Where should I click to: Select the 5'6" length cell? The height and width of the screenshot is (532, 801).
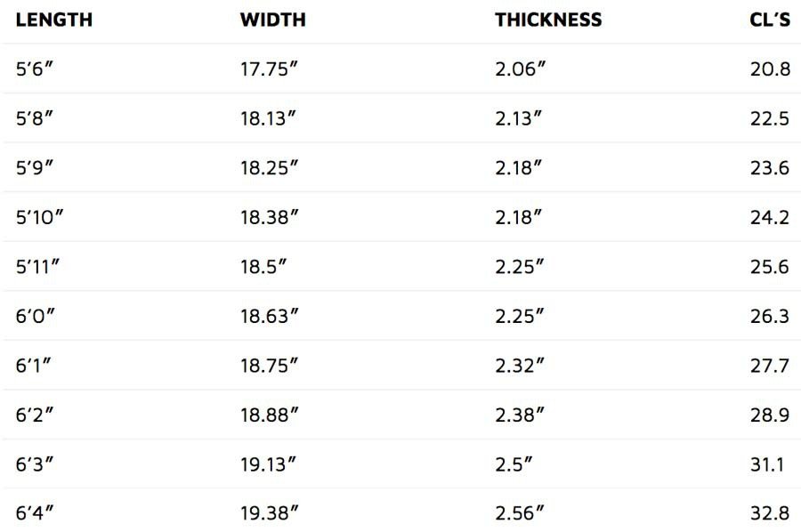[x=34, y=69]
